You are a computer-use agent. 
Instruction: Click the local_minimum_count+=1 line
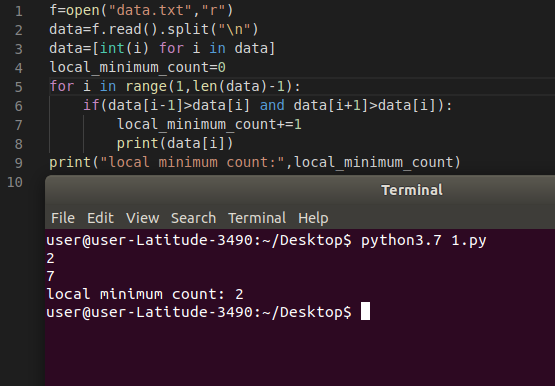pyautogui.click(x=209, y=125)
